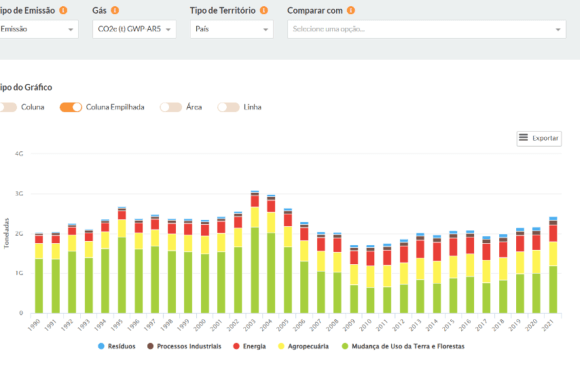The height and width of the screenshot is (366, 580).
Task: Toggle Agropecuária series legend label
Action: pyautogui.click(x=308, y=346)
